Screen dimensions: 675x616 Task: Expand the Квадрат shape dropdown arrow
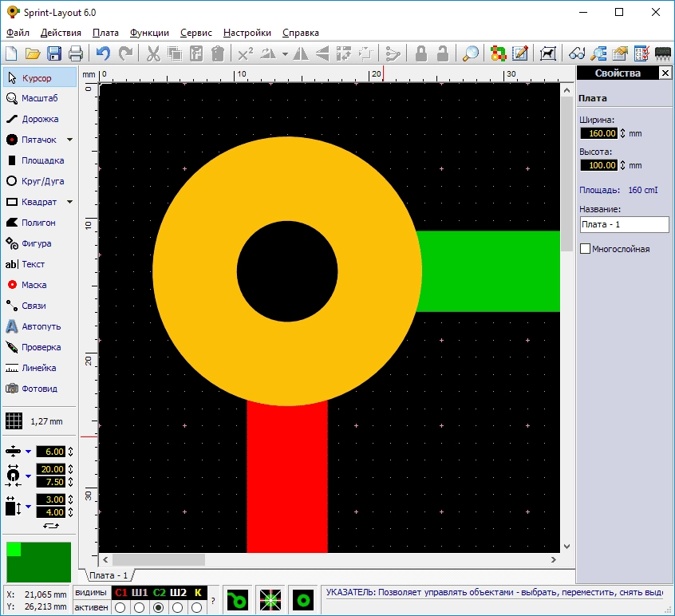69,202
